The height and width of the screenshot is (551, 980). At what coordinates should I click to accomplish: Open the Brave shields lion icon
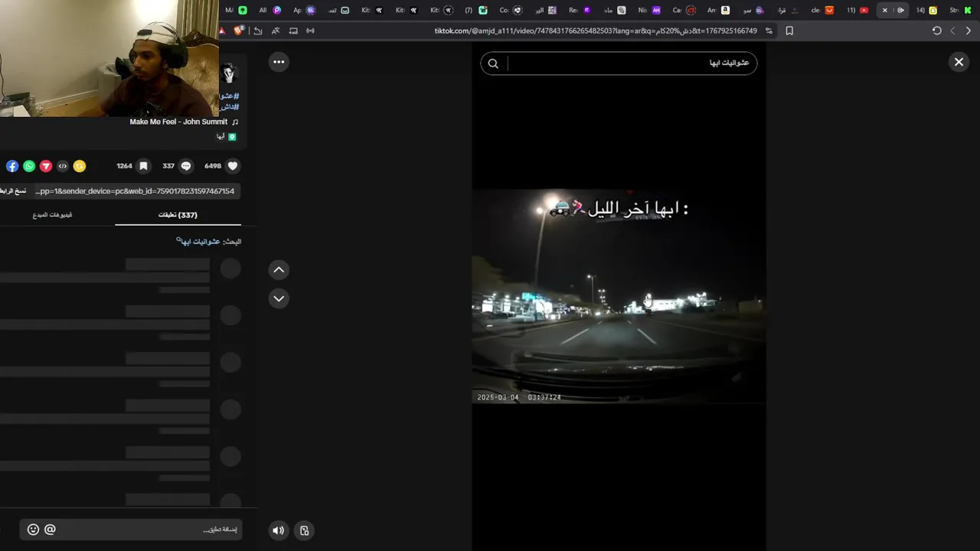239,31
